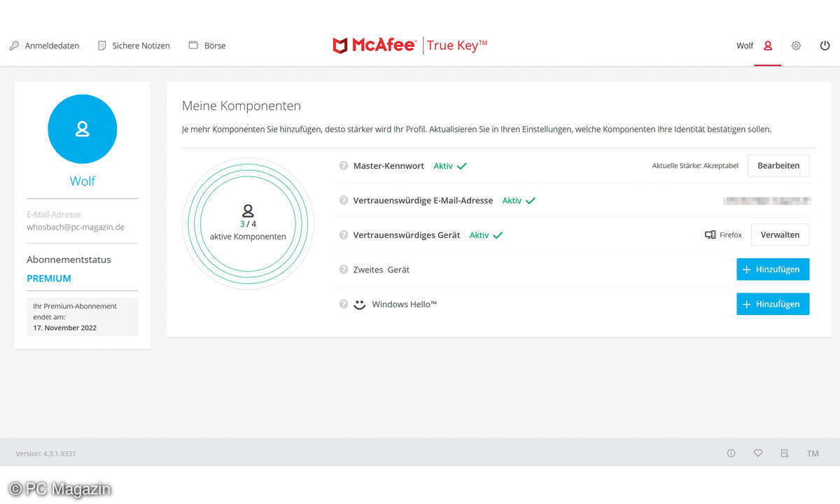Click the heart icon in footer
Screen dimensions: 840x504
(757, 454)
